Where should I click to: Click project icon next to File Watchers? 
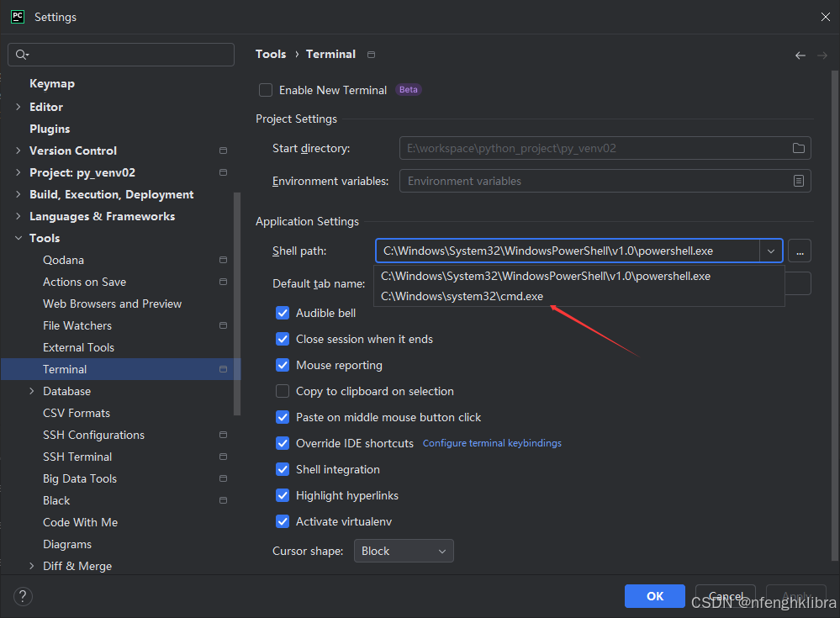[224, 325]
